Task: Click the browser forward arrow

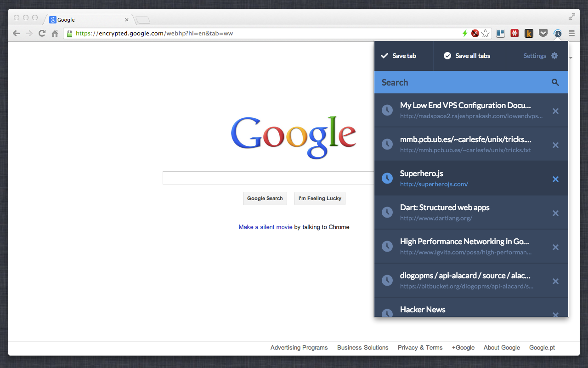Action: point(29,33)
